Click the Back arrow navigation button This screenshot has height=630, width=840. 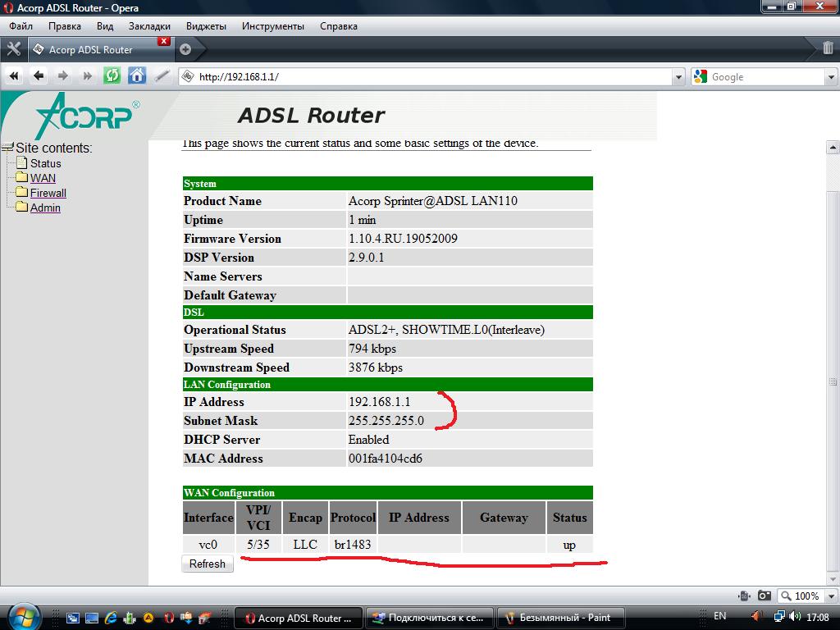click(x=39, y=76)
